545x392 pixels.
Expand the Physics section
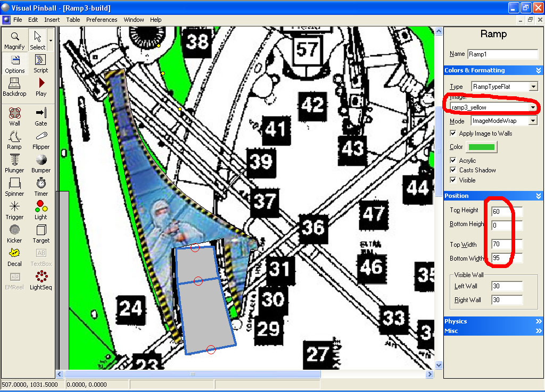(x=492, y=321)
